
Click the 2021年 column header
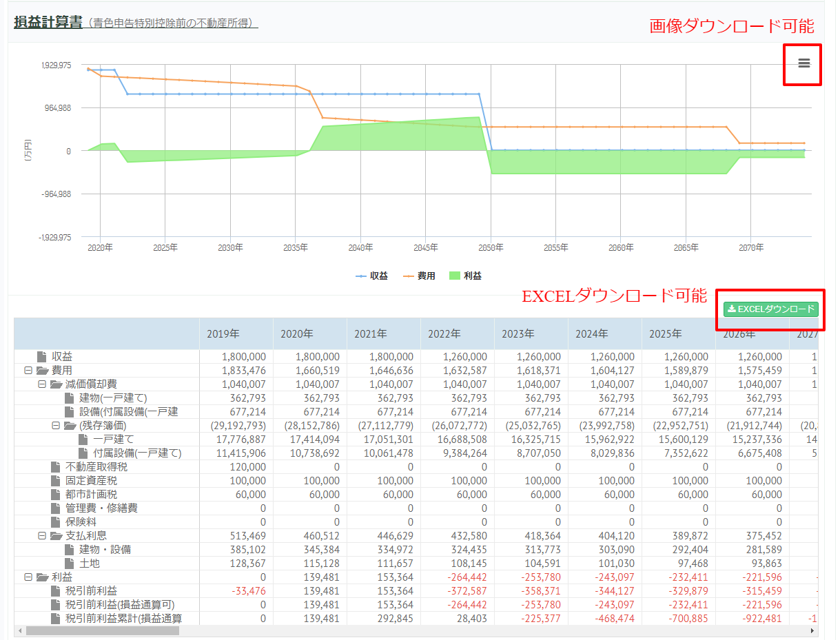[384, 334]
